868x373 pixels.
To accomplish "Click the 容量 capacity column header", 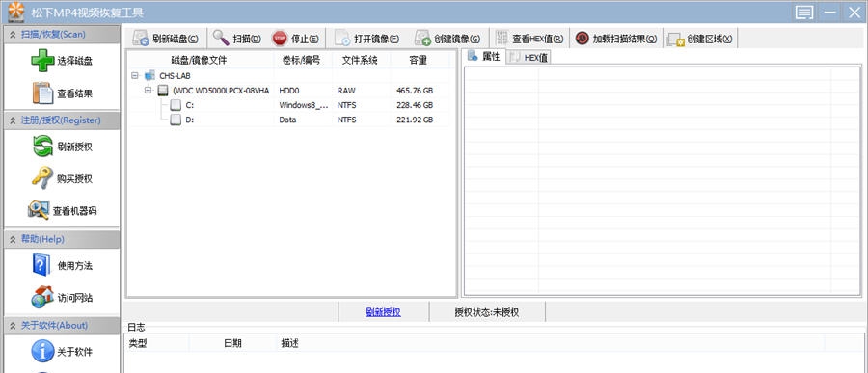I will pyautogui.click(x=419, y=60).
